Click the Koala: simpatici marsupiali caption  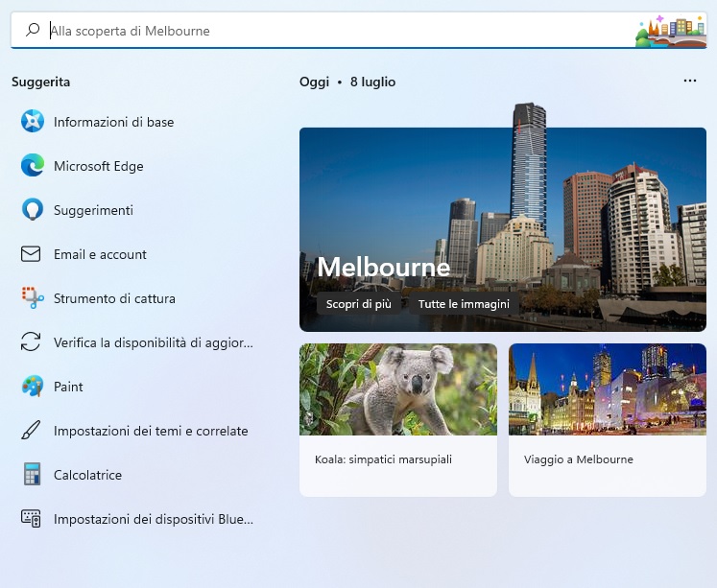(x=383, y=459)
